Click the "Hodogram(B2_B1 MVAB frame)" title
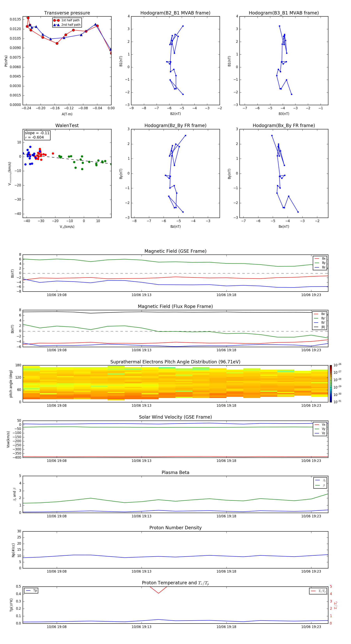The width and height of the screenshot is (351, 644). 175,13
